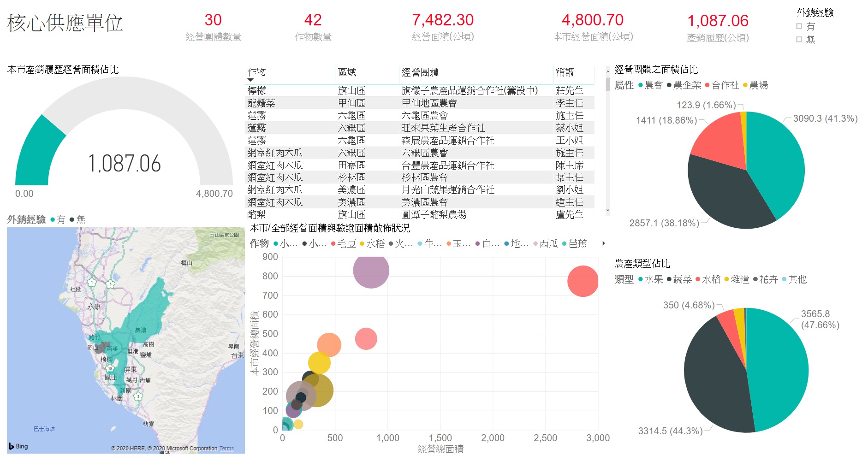Click the 42 作物數量 card
This screenshot has width=868, height=461.
pos(313,27)
